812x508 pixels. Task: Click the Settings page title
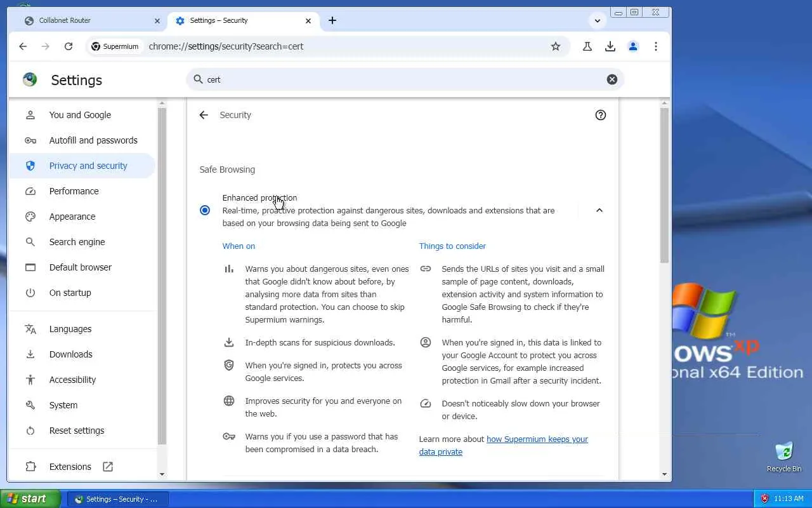(x=76, y=80)
